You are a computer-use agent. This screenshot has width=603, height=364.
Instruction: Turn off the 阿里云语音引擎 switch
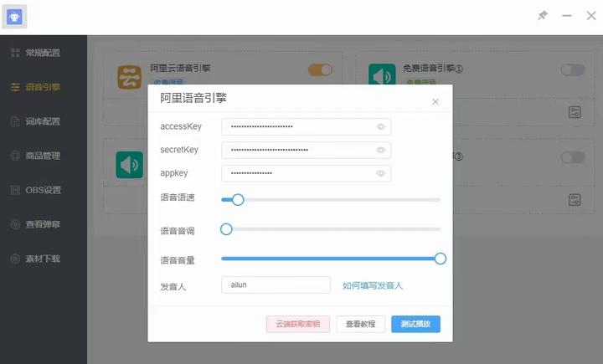pos(320,70)
